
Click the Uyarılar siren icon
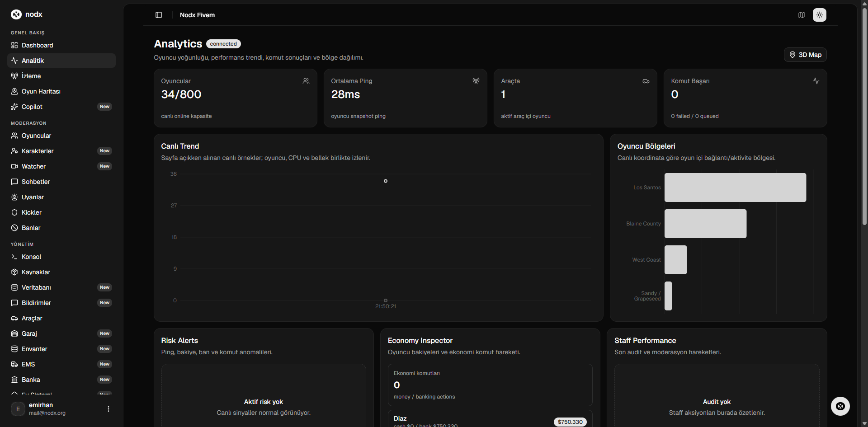[14, 197]
